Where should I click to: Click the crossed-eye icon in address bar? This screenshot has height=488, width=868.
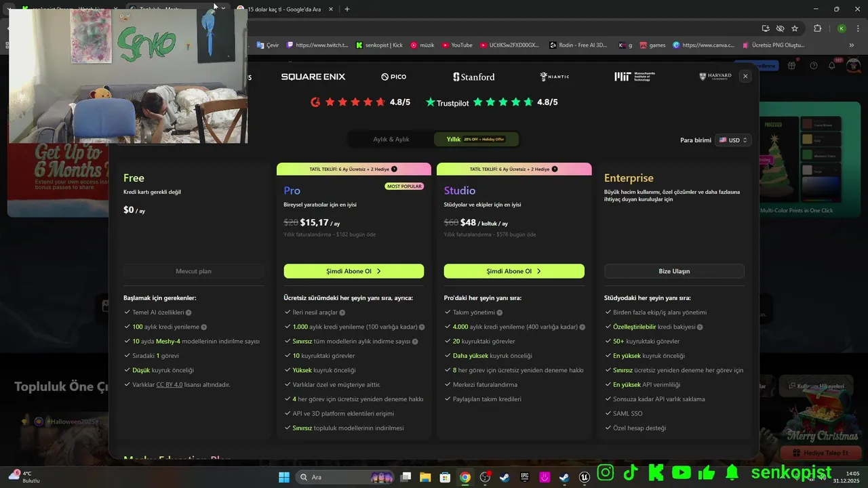781,28
